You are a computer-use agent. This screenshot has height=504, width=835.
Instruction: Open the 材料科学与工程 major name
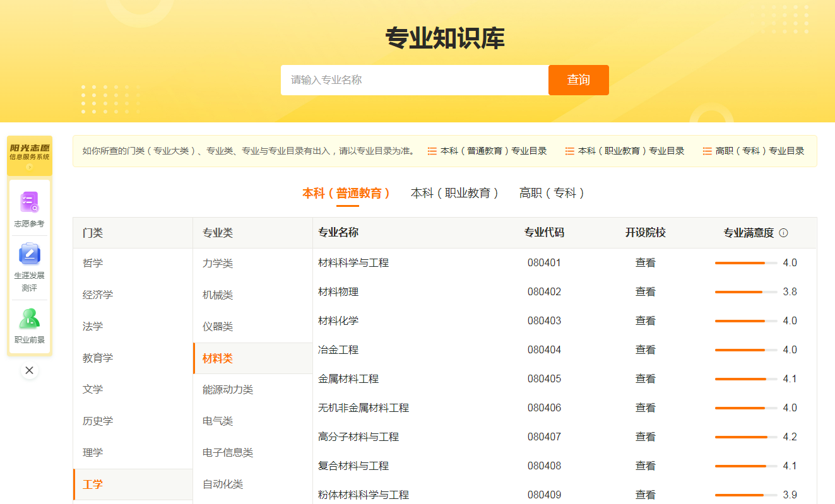click(x=353, y=263)
